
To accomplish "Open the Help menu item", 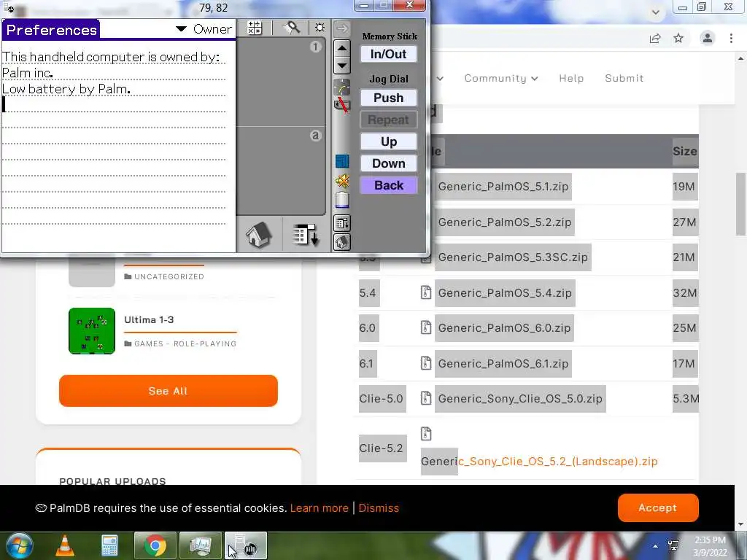I will (571, 78).
